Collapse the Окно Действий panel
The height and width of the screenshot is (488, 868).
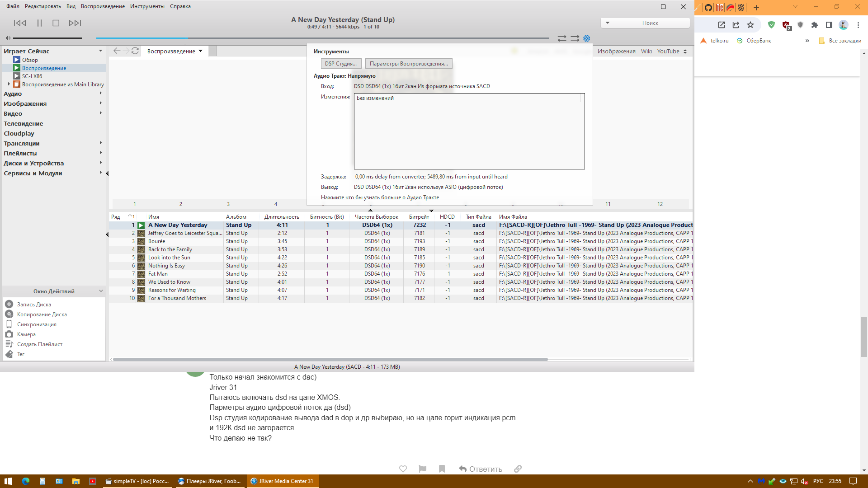(101, 291)
